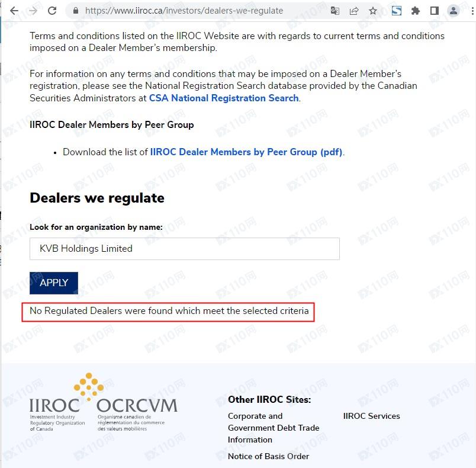Click the IIROC OCRCVM footer logo
476x468 pixels.
pyautogui.click(x=103, y=402)
